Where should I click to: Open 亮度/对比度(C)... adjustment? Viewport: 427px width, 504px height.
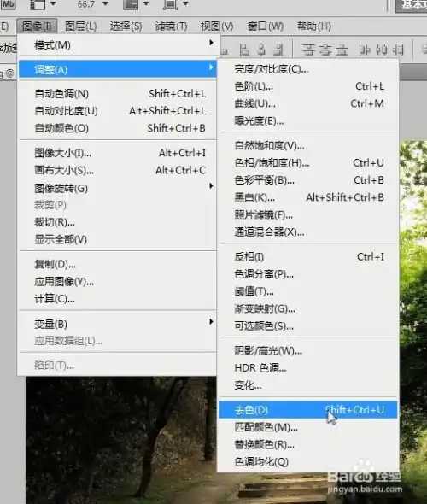tap(307, 69)
